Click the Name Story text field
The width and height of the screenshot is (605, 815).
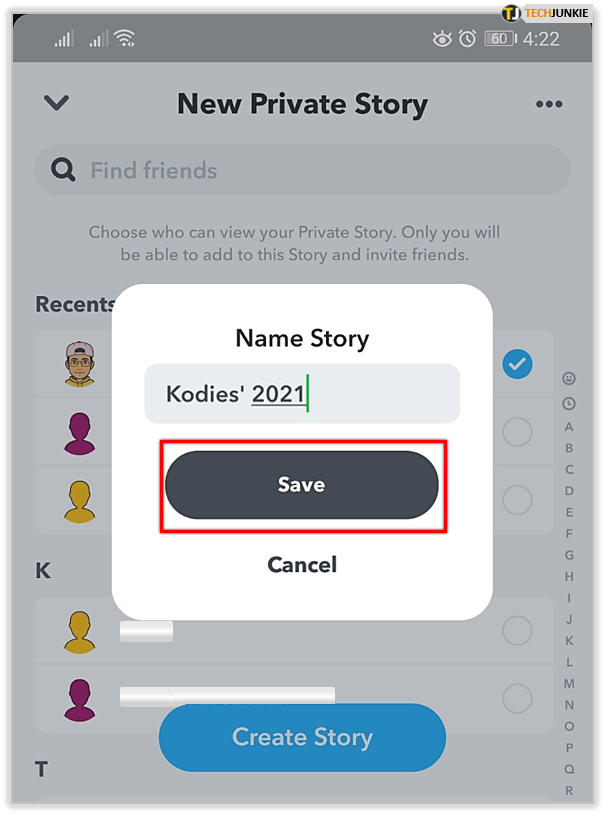[x=302, y=394]
